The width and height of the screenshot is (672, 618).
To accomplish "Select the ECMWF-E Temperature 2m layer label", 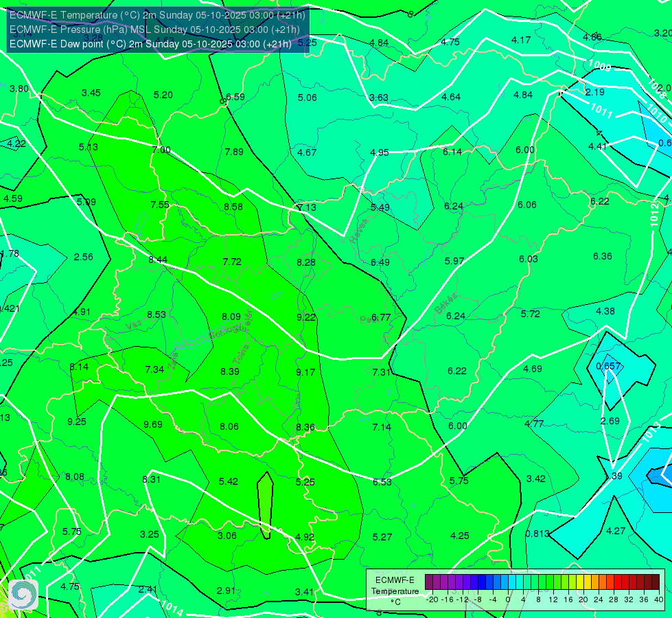I will click(157, 15).
